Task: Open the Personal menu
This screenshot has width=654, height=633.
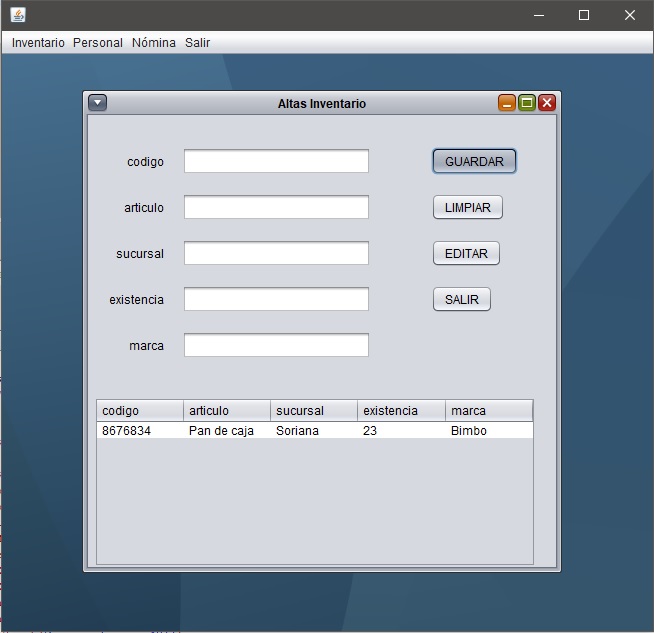Action: pyautogui.click(x=98, y=43)
